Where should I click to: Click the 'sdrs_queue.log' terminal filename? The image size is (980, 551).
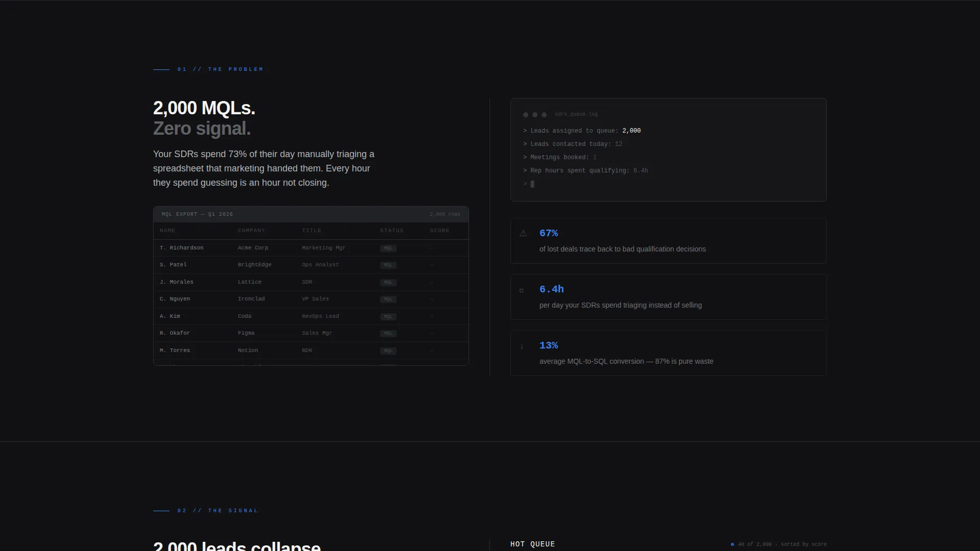tap(576, 114)
